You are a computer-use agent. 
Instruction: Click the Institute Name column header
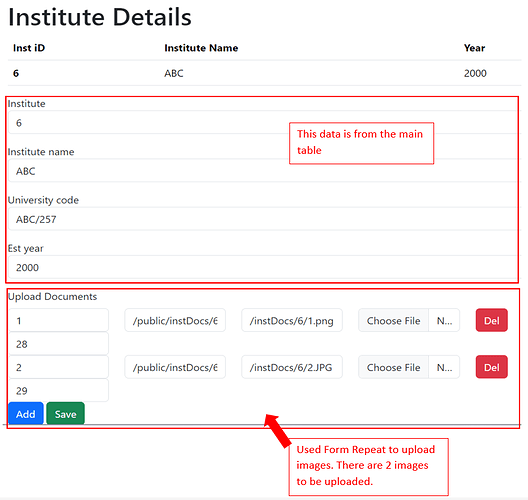coord(201,48)
